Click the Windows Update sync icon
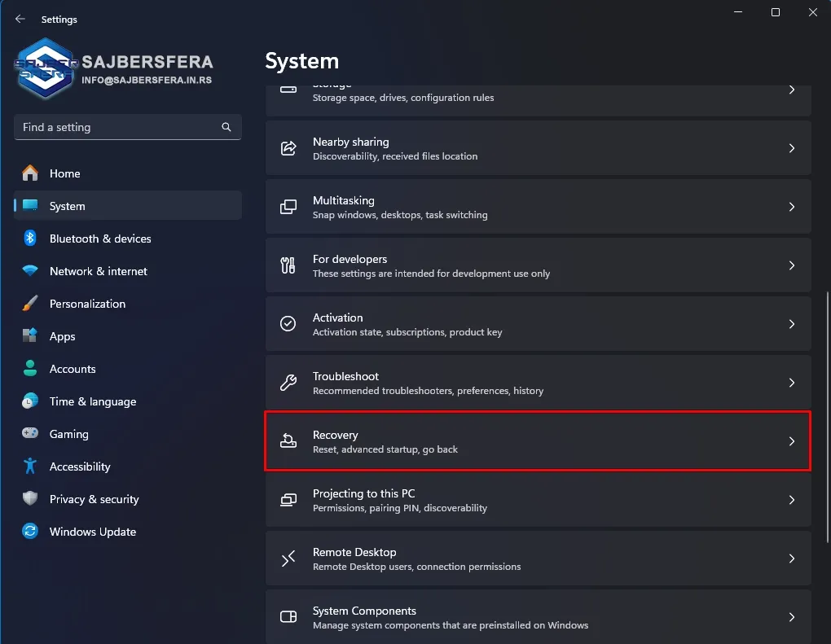Image resolution: width=831 pixels, height=644 pixels. pyautogui.click(x=30, y=532)
